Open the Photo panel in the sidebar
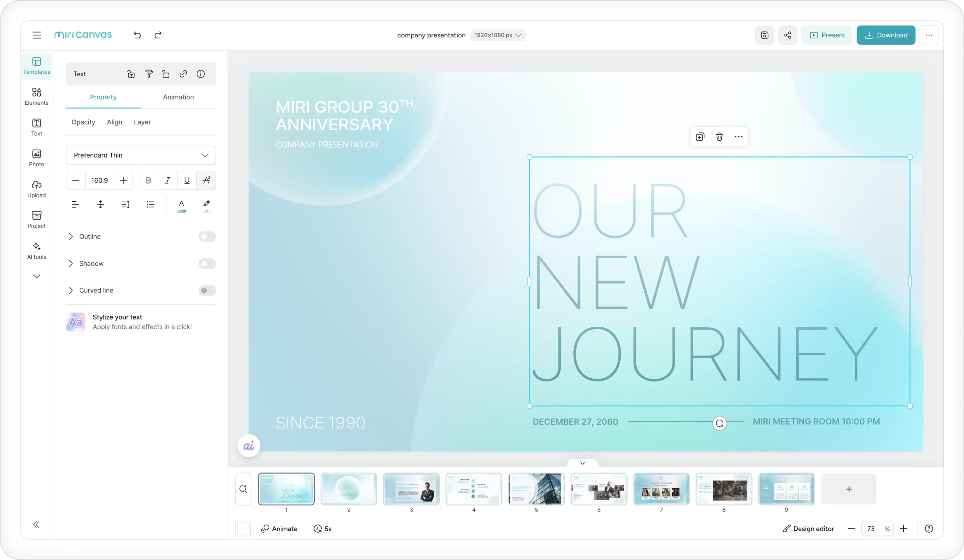 click(36, 158)
